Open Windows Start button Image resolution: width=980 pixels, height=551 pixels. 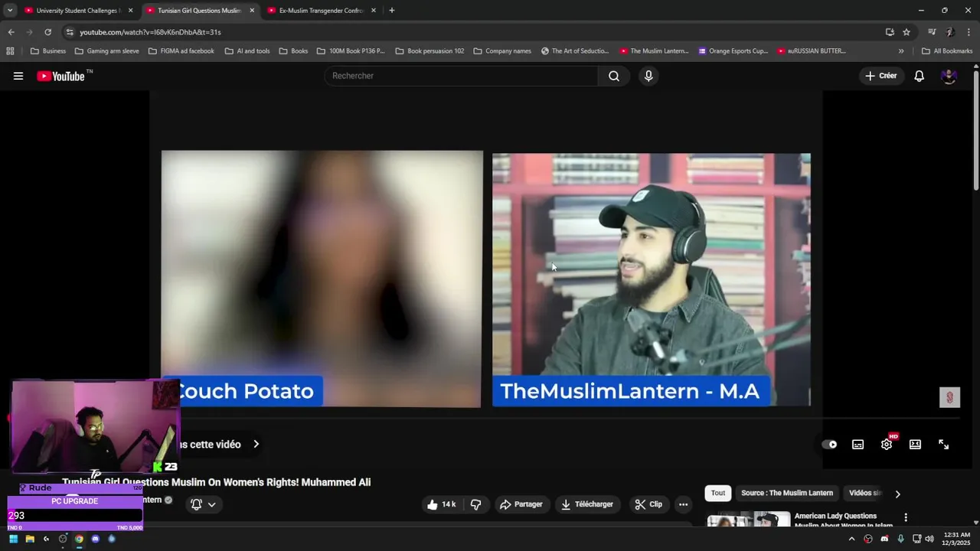coord(13,539)
